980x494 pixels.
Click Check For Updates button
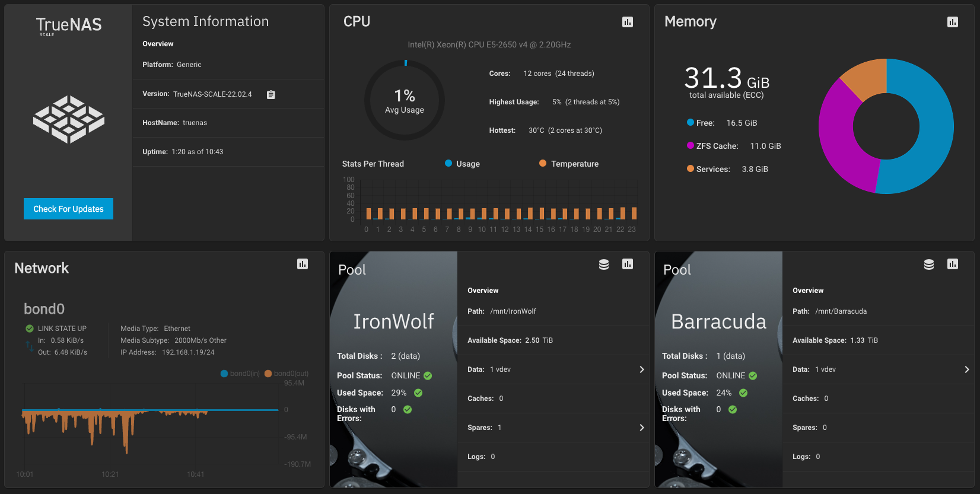click(68, 209)
